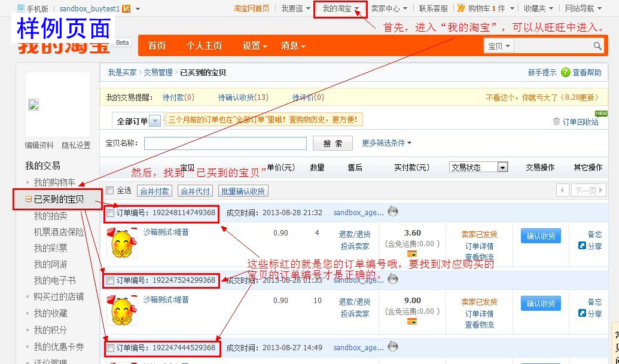Check order 192247444529368's checkbox
Image resolution: width=619 pixels, height=364 pixels.
pos(111,347)
